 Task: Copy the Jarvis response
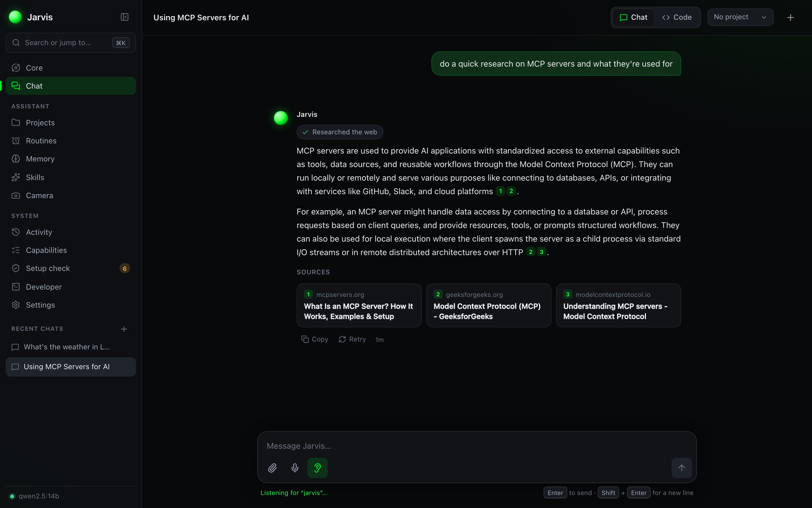click(314, 339)
